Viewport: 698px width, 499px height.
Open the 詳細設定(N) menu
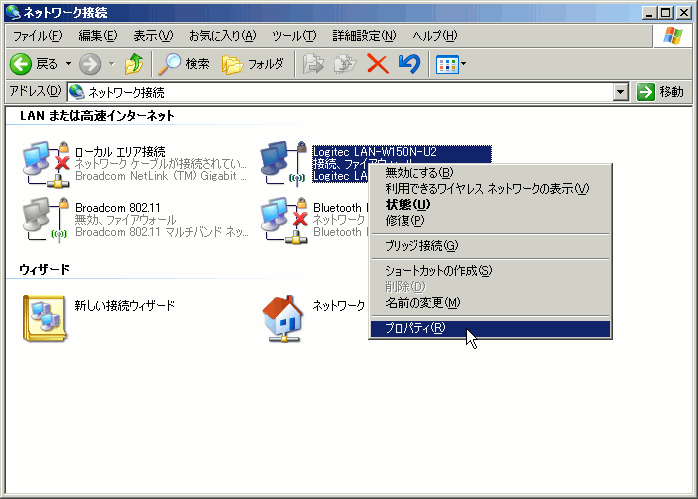[364, 36]
